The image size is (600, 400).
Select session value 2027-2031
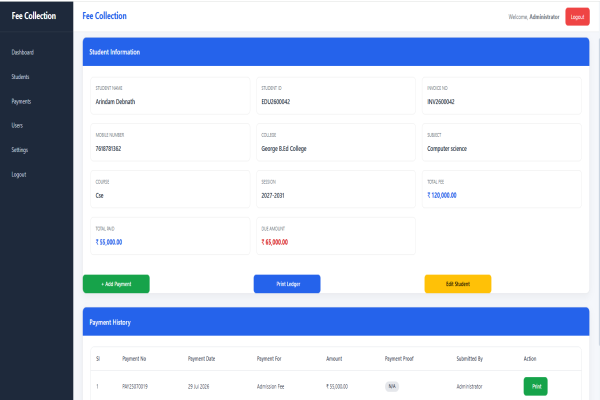273,196
